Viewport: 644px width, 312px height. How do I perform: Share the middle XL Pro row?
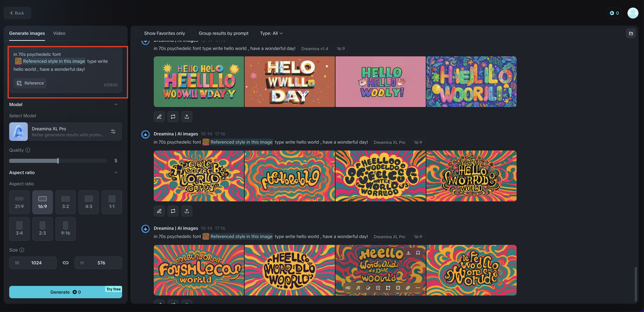pos(187,211)
